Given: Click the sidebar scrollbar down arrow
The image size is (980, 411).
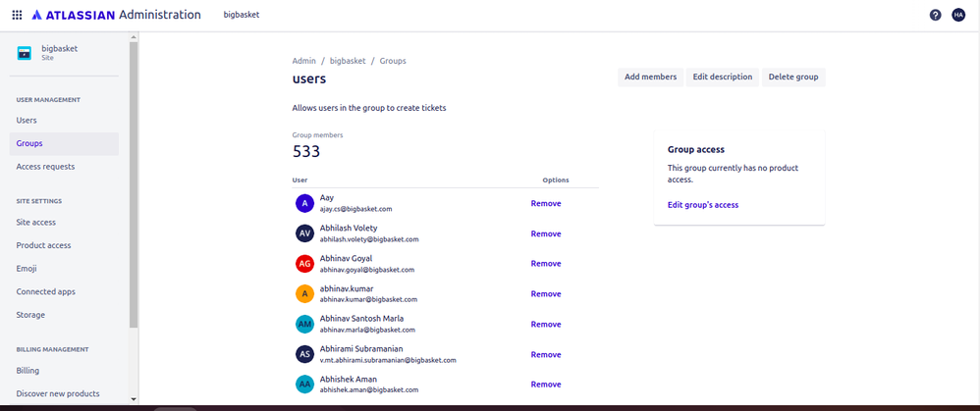Looking at the screenshot, I should [134, 398].
